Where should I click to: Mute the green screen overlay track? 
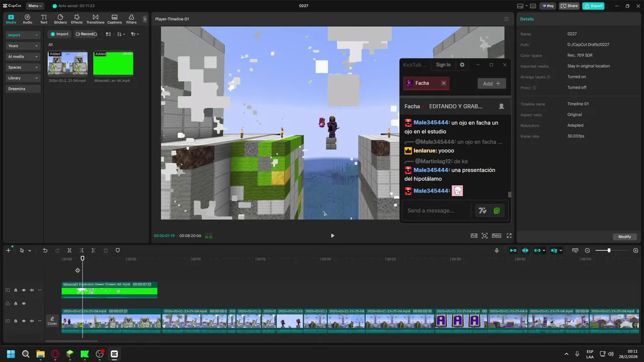(x=32, y=290)
